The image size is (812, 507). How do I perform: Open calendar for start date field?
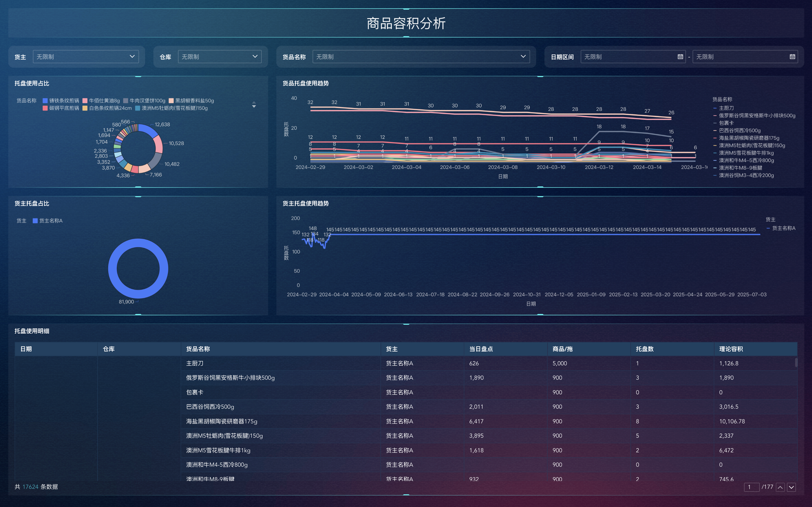coord(680,57)
